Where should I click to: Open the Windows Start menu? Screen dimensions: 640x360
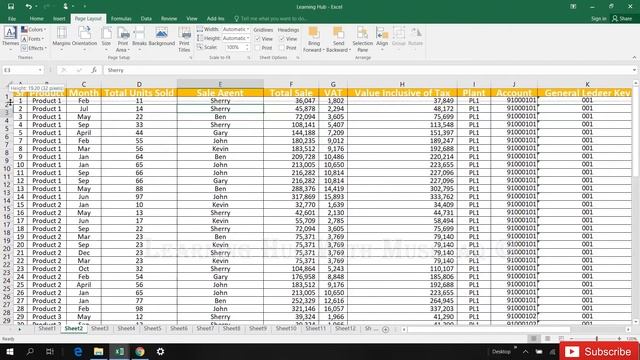click(10, 351)
